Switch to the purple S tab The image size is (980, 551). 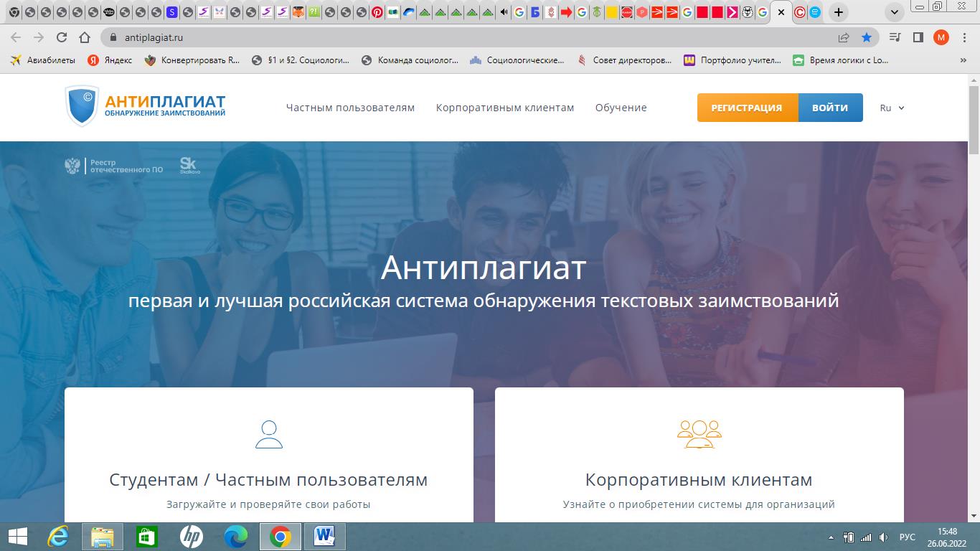(171, 12)
